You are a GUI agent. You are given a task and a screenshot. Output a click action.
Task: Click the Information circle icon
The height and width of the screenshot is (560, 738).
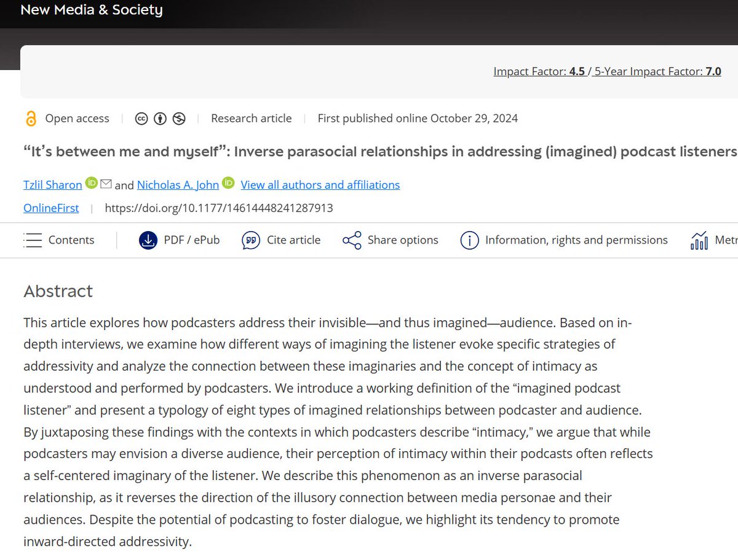[469, 240]
